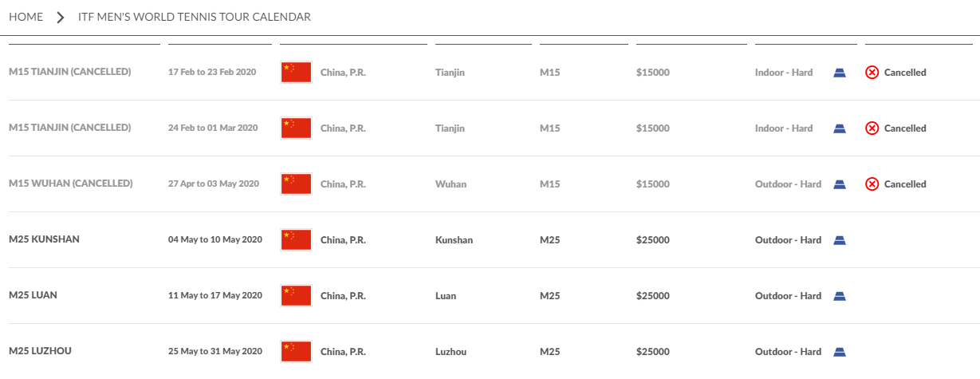Click the China flag in M25 Luzhou row

point(296,351)
